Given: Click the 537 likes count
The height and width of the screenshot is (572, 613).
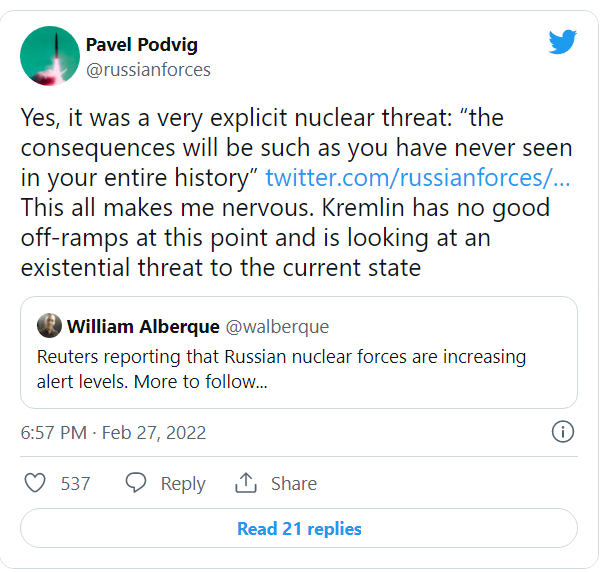Looking at the screenshot, I should tap(75, 484).
